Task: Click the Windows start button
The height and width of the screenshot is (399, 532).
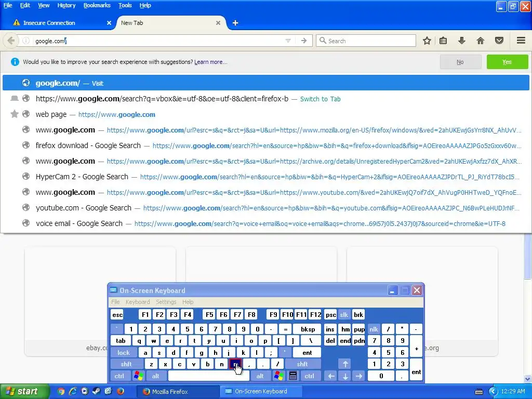Action: coord(24,391)
